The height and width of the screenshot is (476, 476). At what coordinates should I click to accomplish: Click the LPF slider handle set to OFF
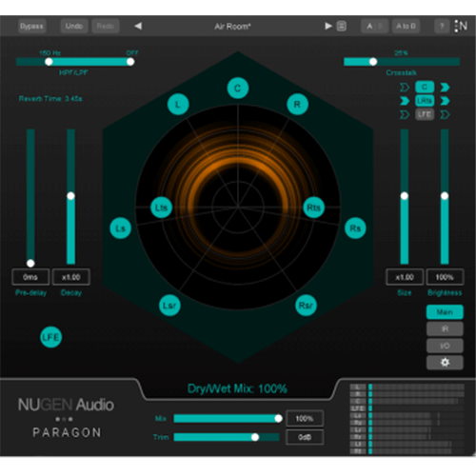130,62
